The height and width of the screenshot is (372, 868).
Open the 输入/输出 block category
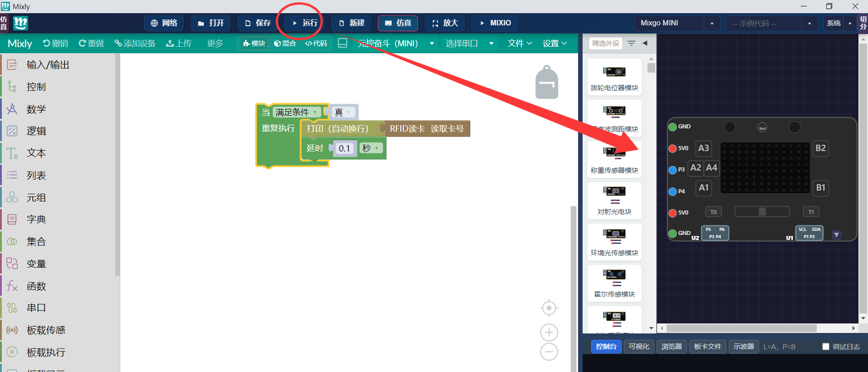pyautogui.click(x=58, y=65)
